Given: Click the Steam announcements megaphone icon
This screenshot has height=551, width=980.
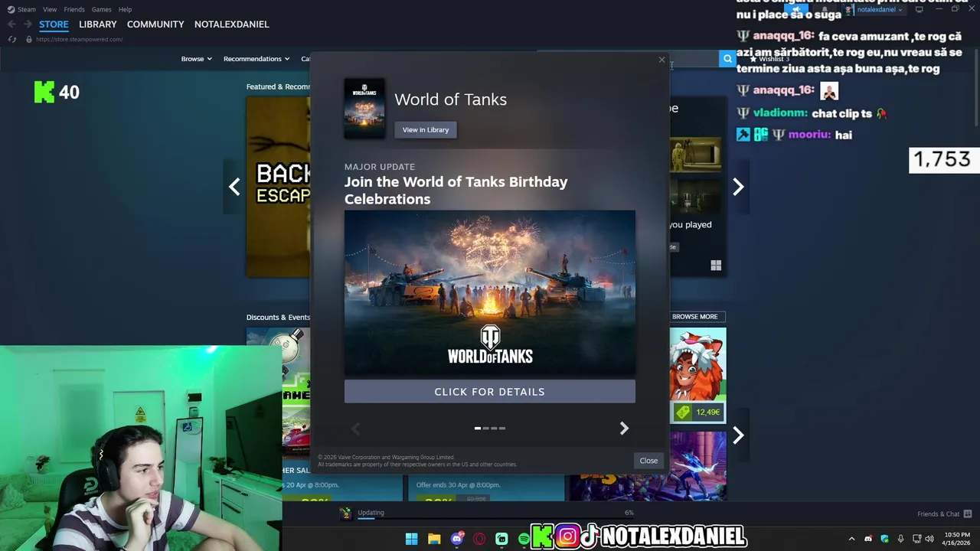Looking at the screenshot, I should (x=796, y=10).
